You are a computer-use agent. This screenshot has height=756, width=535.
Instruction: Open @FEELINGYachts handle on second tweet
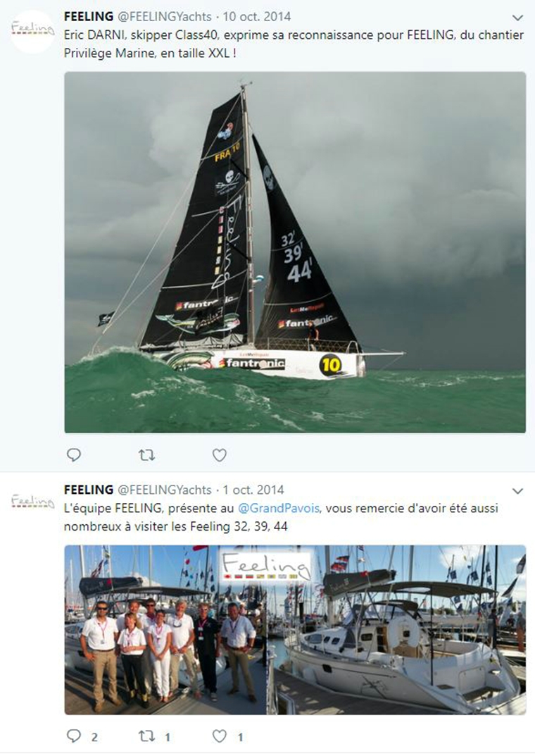(x=165, y=490)
